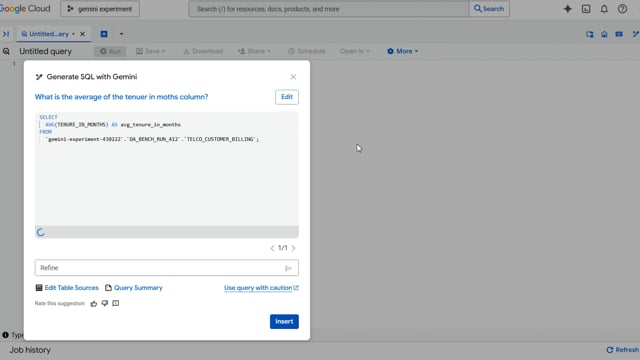Open the Gemini pen icon at top right

tap(635, 34)
